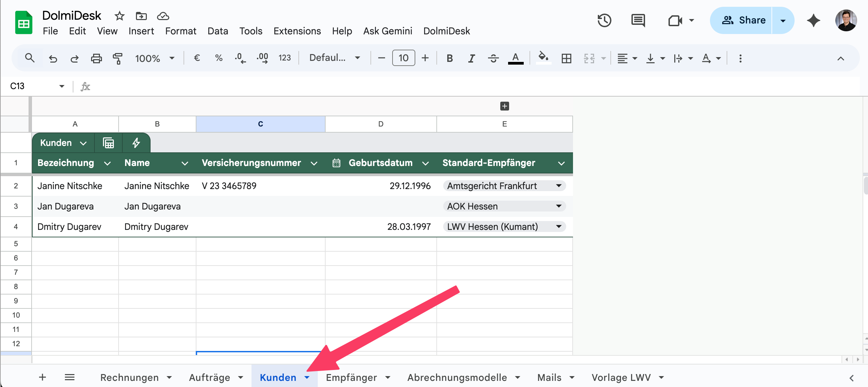The image size is (868, 387).
Task: Open the Gemini sparkle icon
Action: pos(813,20)
